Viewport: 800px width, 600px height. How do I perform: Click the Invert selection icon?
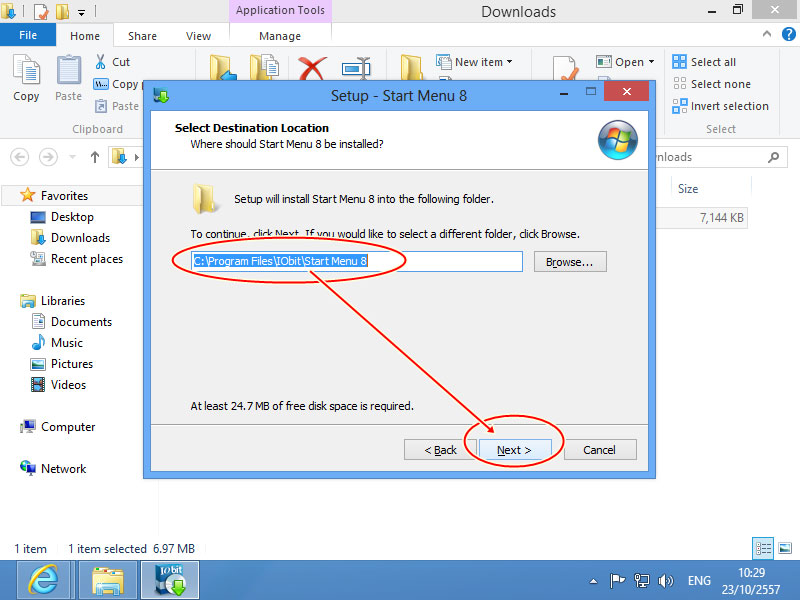[679, 106]
